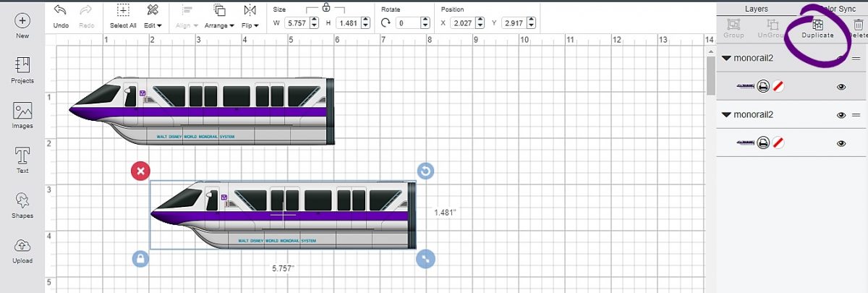Screen dimensions: 868x293
Task: Click the New project plus icon
Action: tap(22, 21)
